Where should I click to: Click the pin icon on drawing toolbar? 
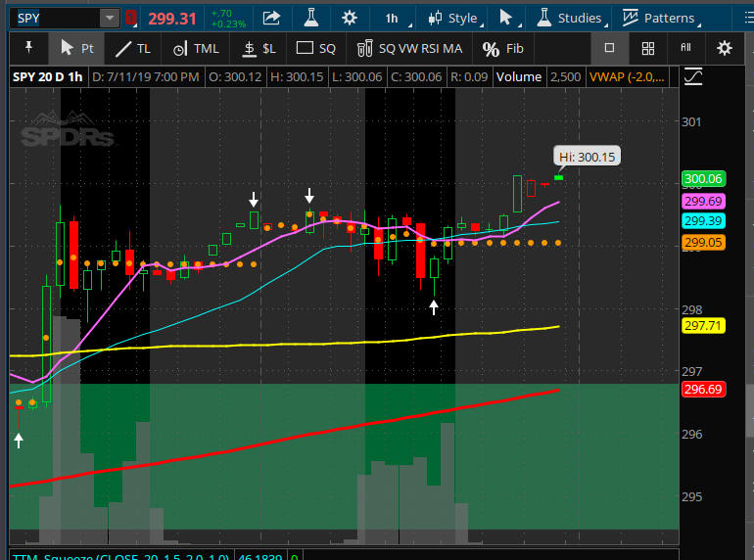coord(27,47)
